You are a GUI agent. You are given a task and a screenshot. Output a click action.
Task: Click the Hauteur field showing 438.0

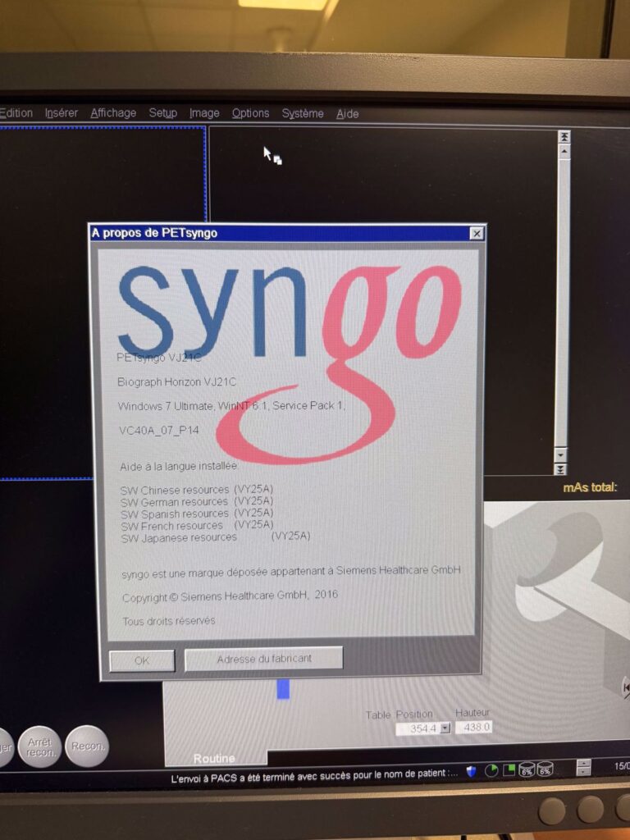pos(473,727)
